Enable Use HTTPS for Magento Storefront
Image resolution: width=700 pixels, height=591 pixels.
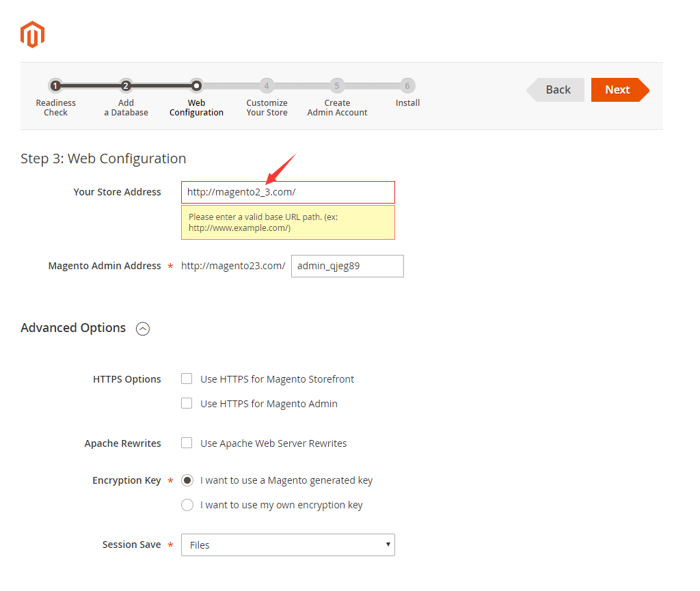pyautogui.click(x=187, y=379)
